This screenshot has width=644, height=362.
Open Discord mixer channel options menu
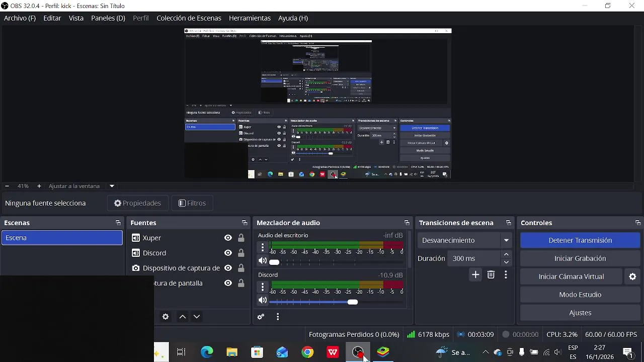[263, 287]
